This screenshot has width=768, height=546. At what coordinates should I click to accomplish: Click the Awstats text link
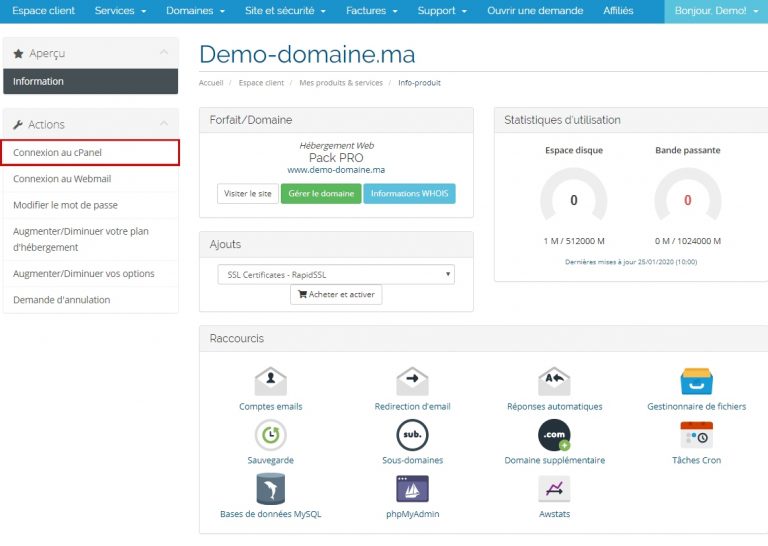point(554,514)
